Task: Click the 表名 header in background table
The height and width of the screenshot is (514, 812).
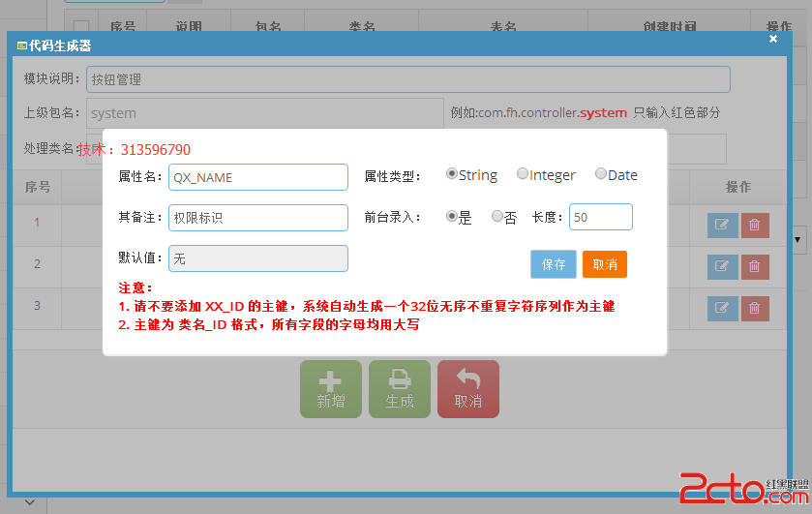Action: click(x=503, y=26)
